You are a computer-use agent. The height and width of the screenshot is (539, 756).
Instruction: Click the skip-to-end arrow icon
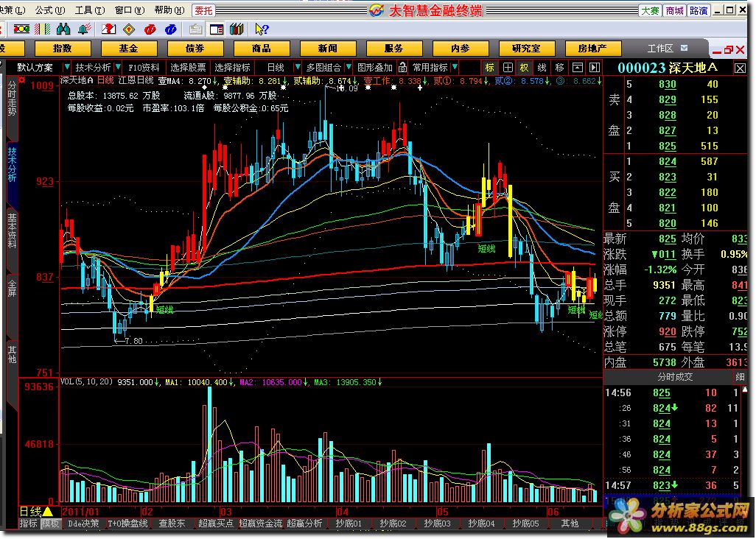(x=595, y=68)
